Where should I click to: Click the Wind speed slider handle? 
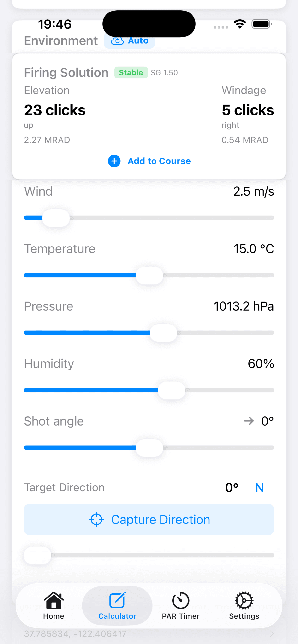tap(56, 218)
